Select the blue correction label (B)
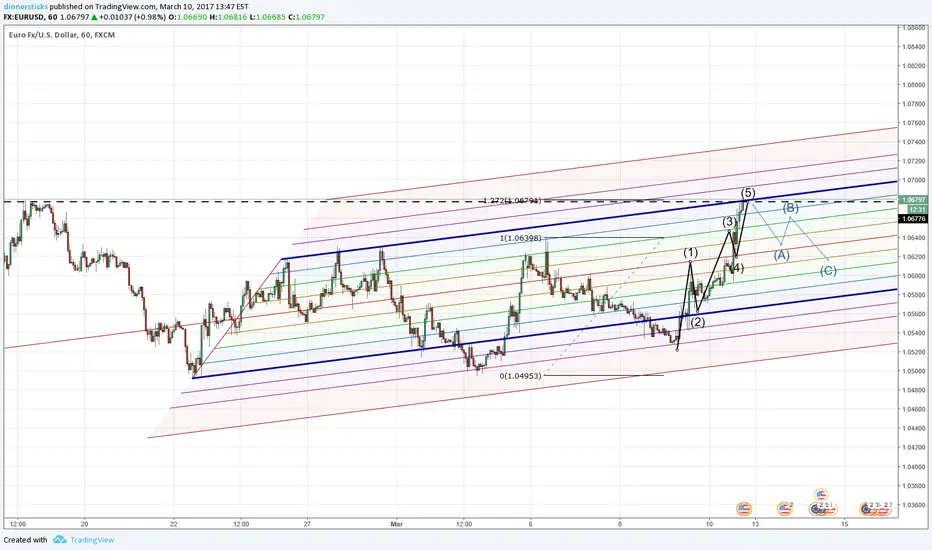 791,208
